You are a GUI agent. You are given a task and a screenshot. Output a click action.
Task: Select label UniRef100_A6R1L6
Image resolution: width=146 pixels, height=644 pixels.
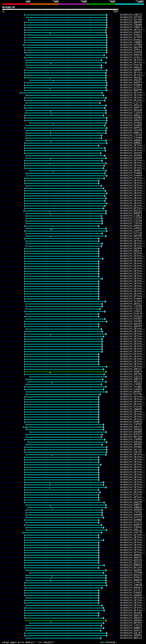131,115
